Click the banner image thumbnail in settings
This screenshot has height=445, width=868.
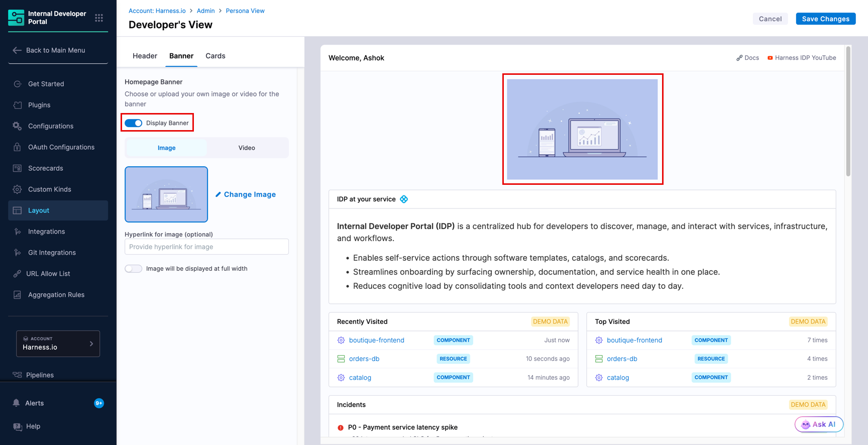click(x=166, y=194)
